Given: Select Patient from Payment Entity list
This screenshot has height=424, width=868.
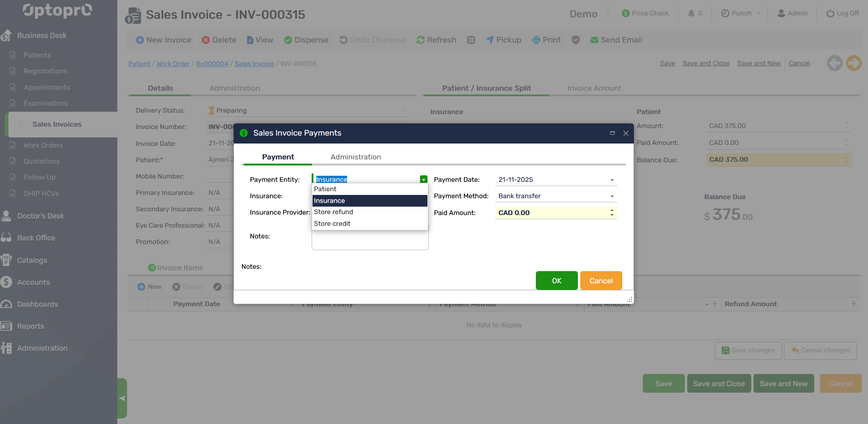Looking at the screenshot, I should [325, 189].
